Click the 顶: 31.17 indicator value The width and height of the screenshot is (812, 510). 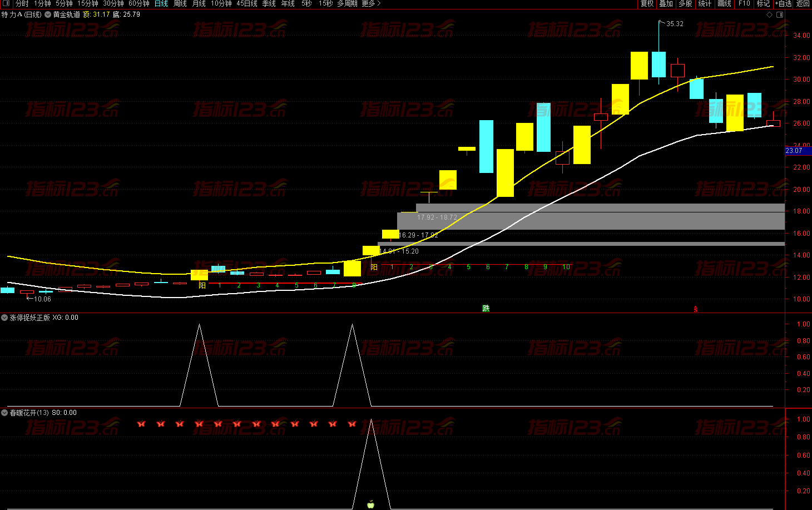coord(96,15)
